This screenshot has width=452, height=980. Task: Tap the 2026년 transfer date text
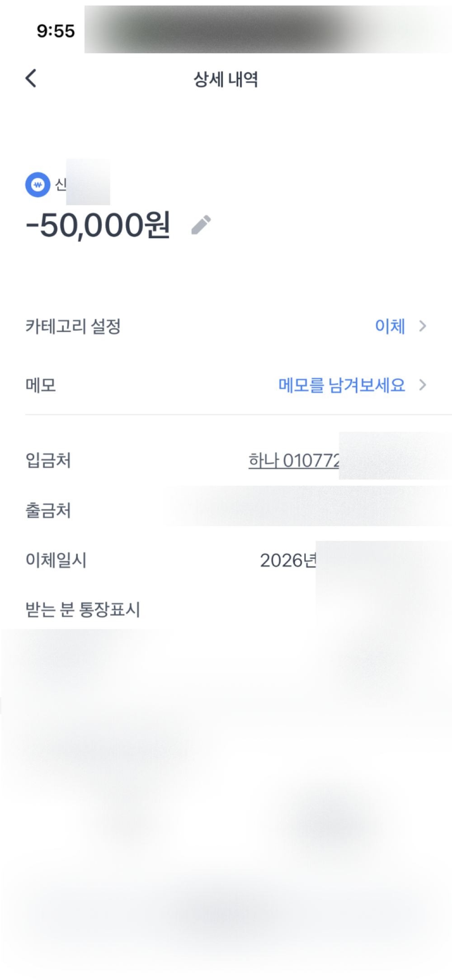(288, 561)
